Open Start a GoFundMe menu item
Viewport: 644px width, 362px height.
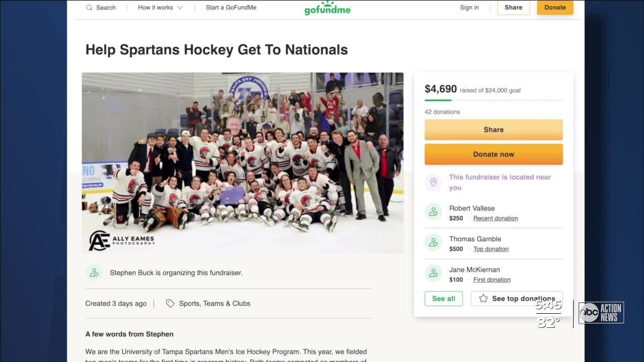tap(231, 8)
